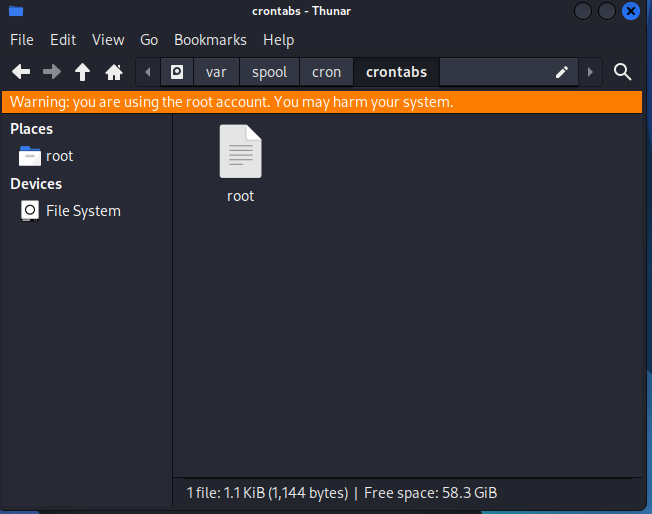Select the root file icon

pos(241,151)
